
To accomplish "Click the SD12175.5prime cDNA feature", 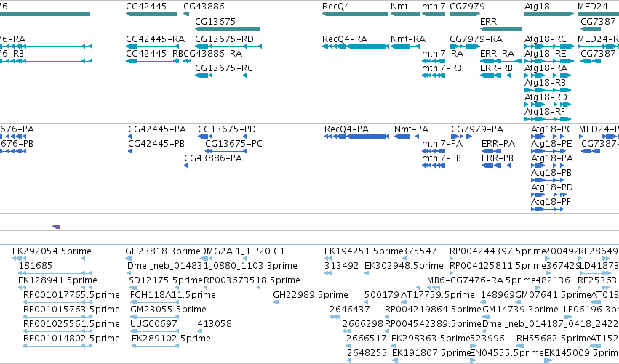I will tap(154, 288).
